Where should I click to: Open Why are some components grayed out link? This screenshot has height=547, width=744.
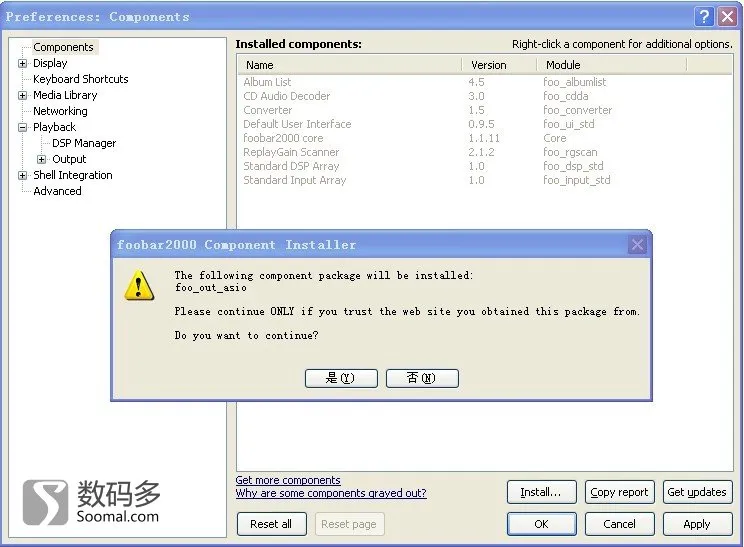point(331,493)
